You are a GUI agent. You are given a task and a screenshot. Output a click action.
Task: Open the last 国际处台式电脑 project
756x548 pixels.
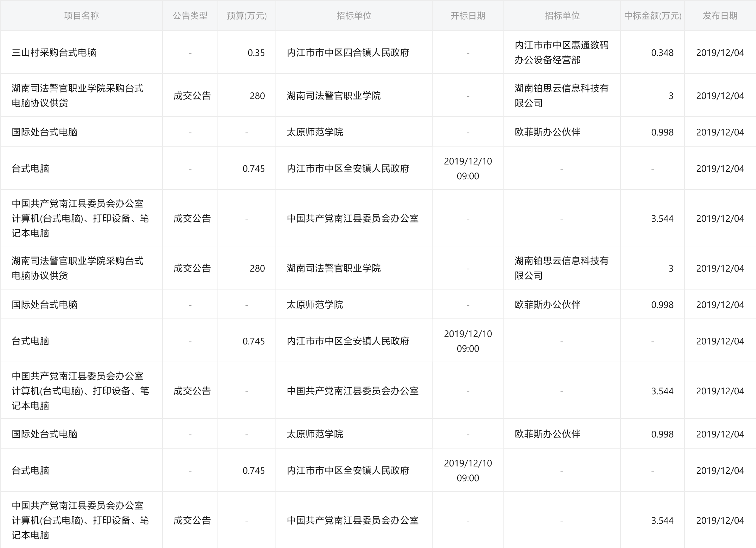pyautogui.click(x=45, y=434)
